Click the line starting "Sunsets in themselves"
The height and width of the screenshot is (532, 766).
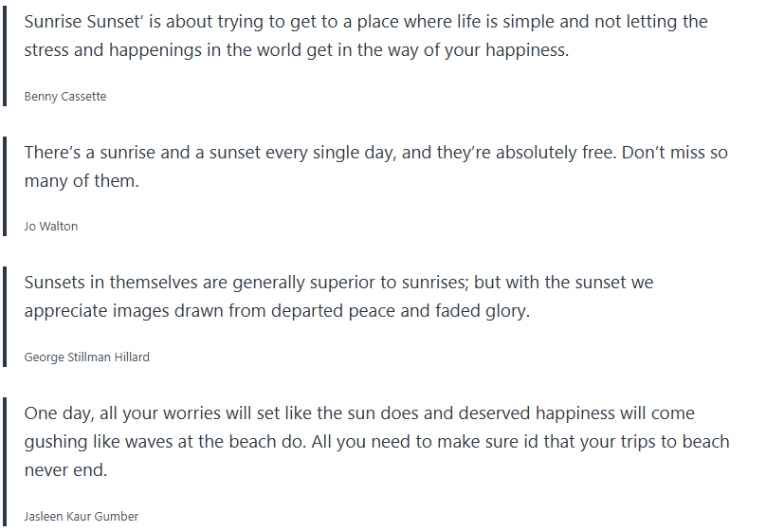pyautogui.click(x=338, y=283)
